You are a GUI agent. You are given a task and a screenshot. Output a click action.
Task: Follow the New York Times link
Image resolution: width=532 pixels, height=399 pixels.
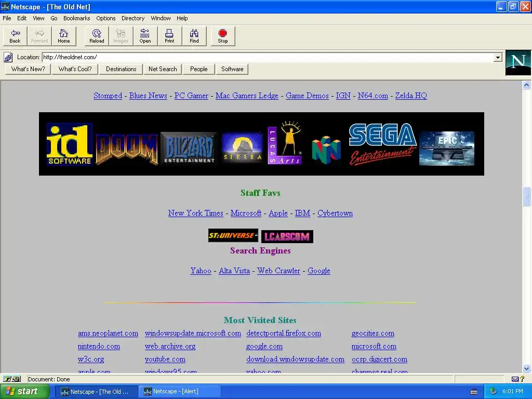[195, 213]
